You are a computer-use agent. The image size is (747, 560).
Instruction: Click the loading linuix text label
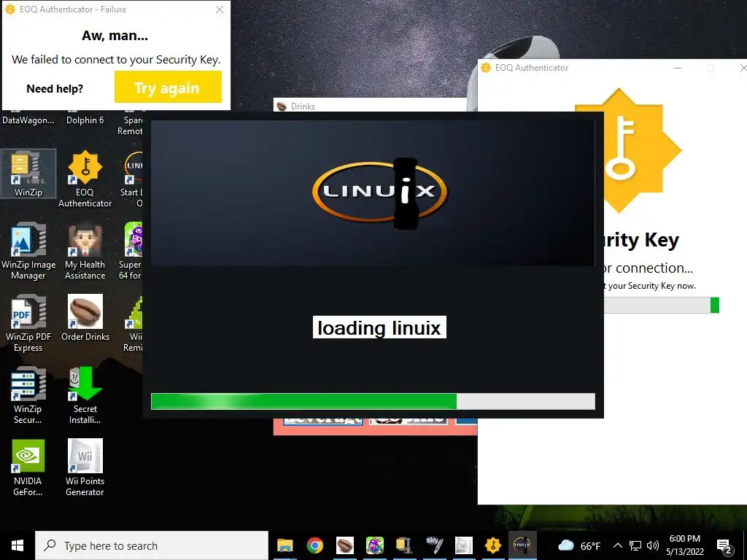[x=379, y=327]
